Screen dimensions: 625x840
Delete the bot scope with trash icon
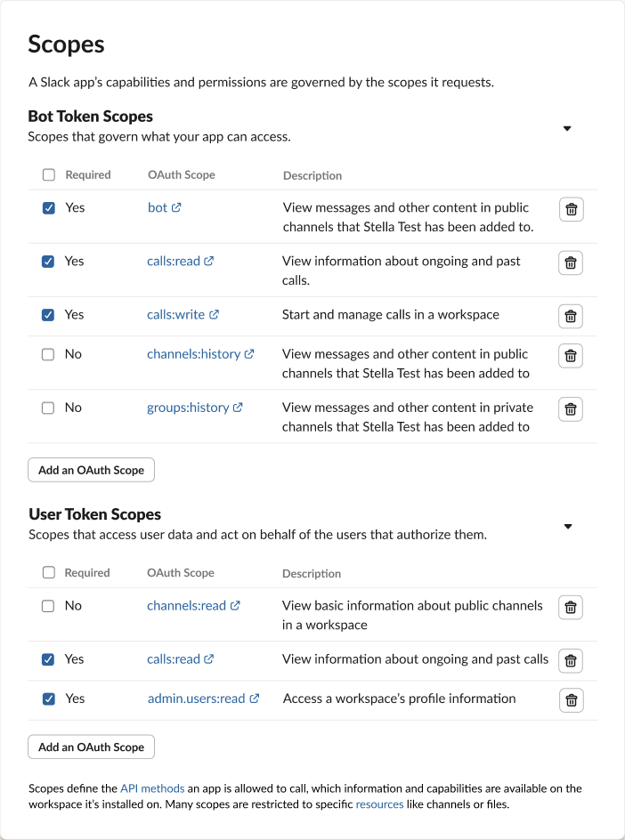click(x=572, y=209)
